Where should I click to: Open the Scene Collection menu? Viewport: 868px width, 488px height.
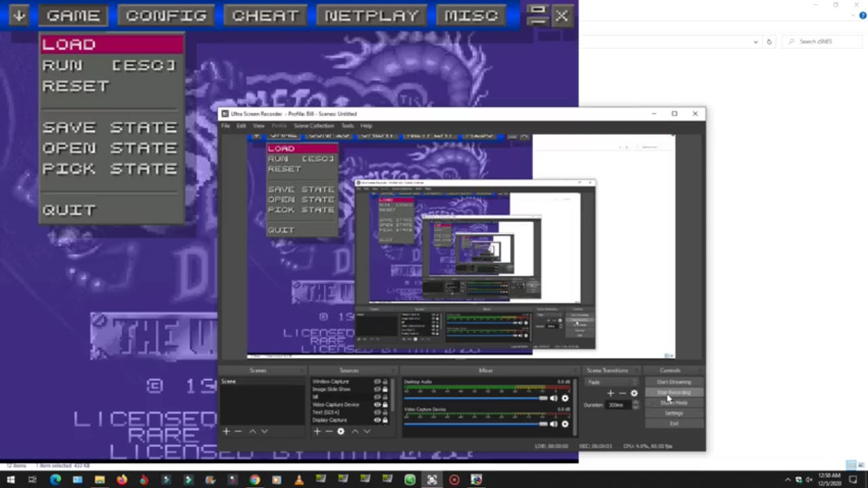pyautogui.click(x=314, y=126)
